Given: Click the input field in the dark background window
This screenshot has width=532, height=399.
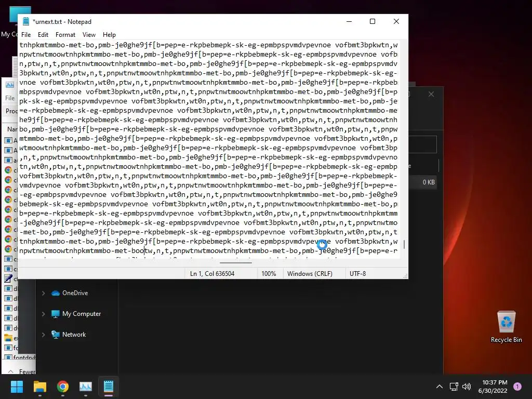Looking at the screenshot, I should (x=422, y=144).
